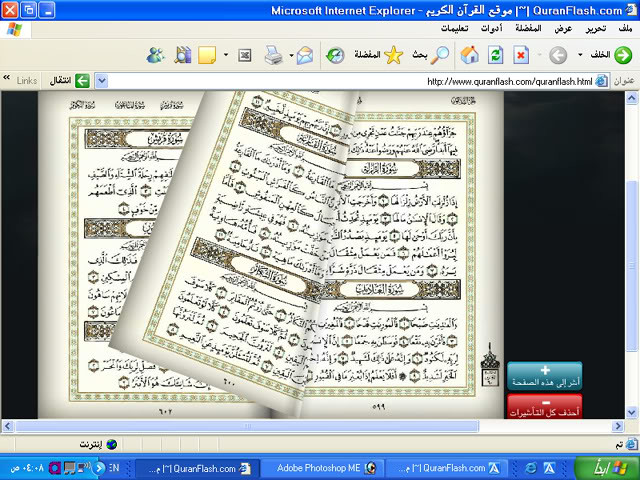The width and height of the screenshot is (640, 480).
Task: Click the grey Forward arrow button
Action: [x=558, y=55]
